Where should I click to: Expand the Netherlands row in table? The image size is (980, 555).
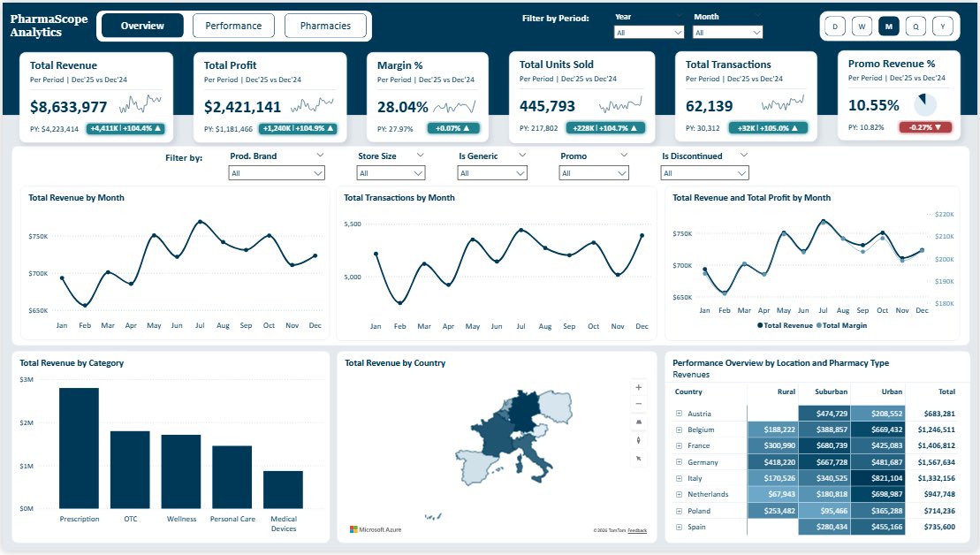click(x=679, y=494)
